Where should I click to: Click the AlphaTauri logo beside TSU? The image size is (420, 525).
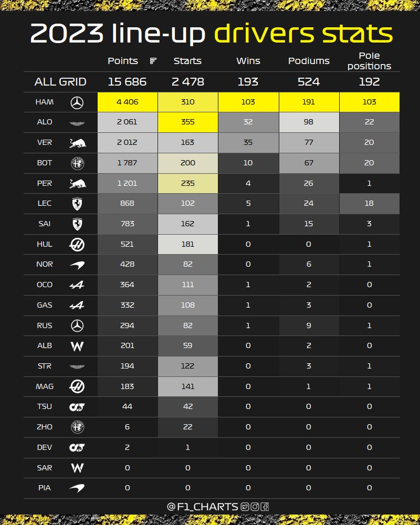77,407
